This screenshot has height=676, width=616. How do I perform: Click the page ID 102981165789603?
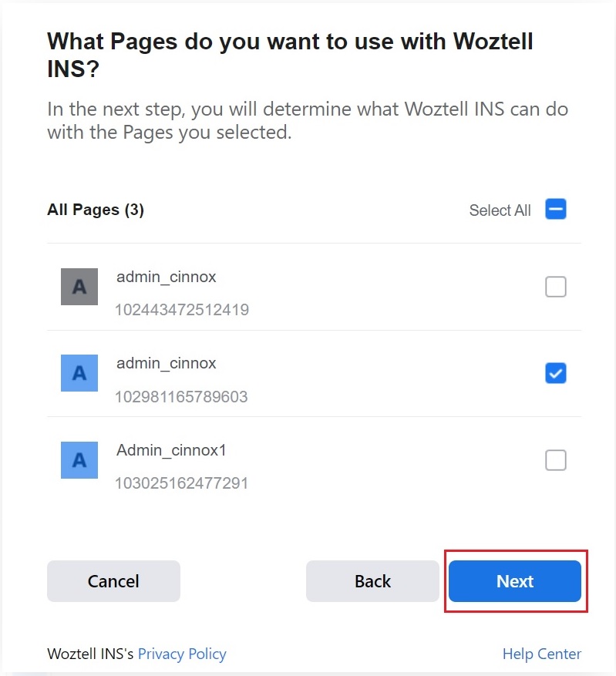tap(182, 397)
